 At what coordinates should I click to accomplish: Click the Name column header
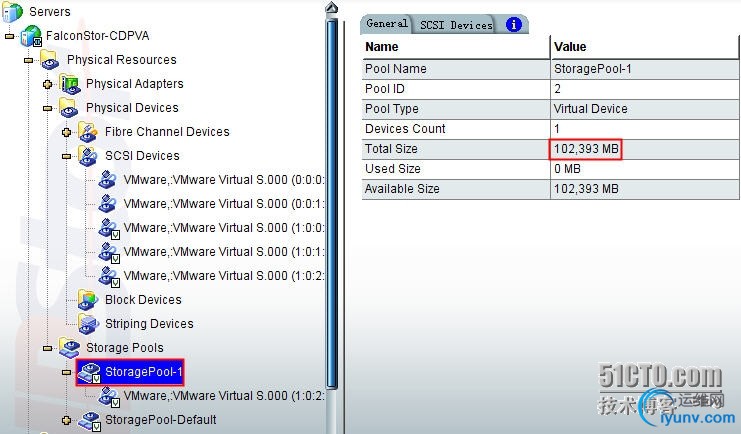(456, 47)
